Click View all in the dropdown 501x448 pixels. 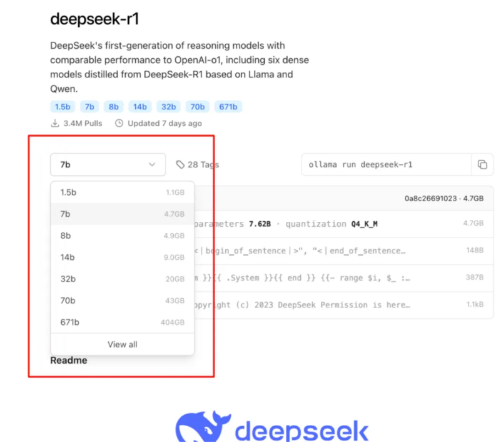coord(123,345)
